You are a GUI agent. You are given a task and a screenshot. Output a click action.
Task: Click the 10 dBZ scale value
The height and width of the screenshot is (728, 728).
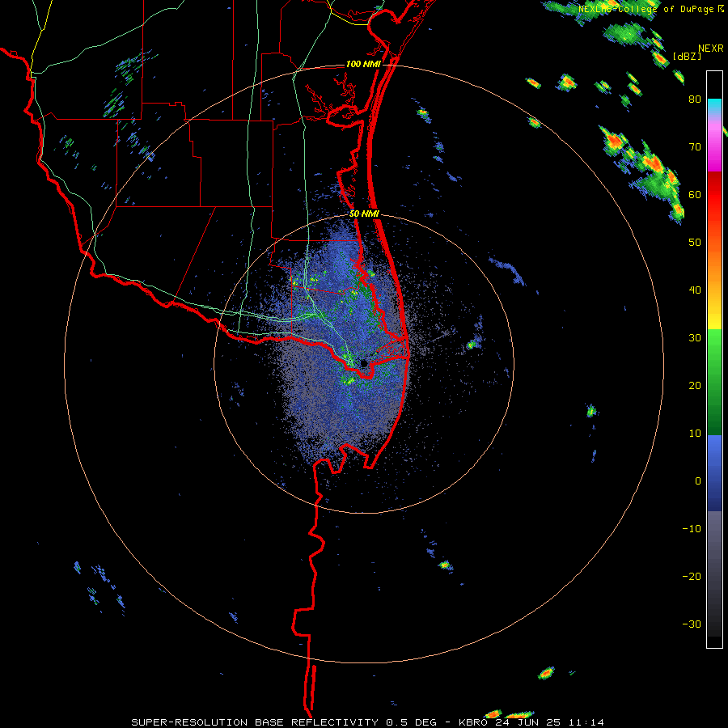coord(695,434)
